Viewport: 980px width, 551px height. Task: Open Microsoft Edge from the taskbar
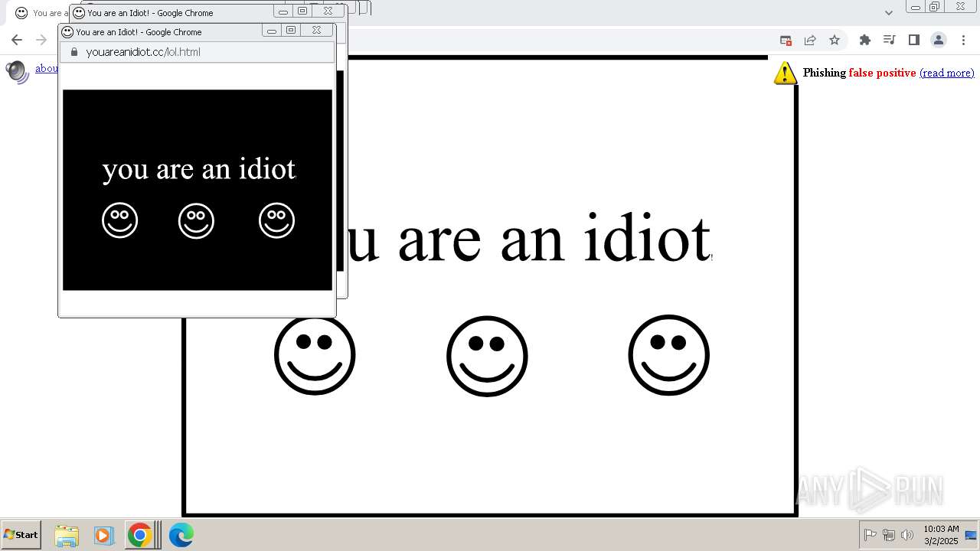coord(181,535)
